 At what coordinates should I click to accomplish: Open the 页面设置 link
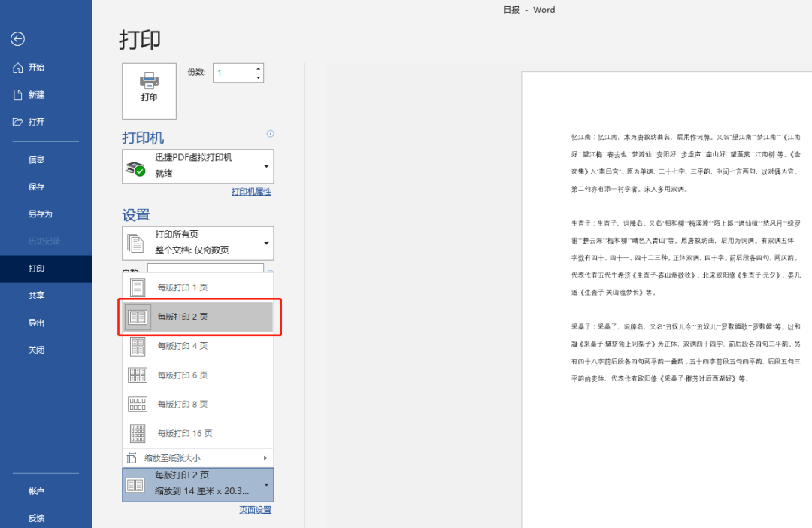255,510
